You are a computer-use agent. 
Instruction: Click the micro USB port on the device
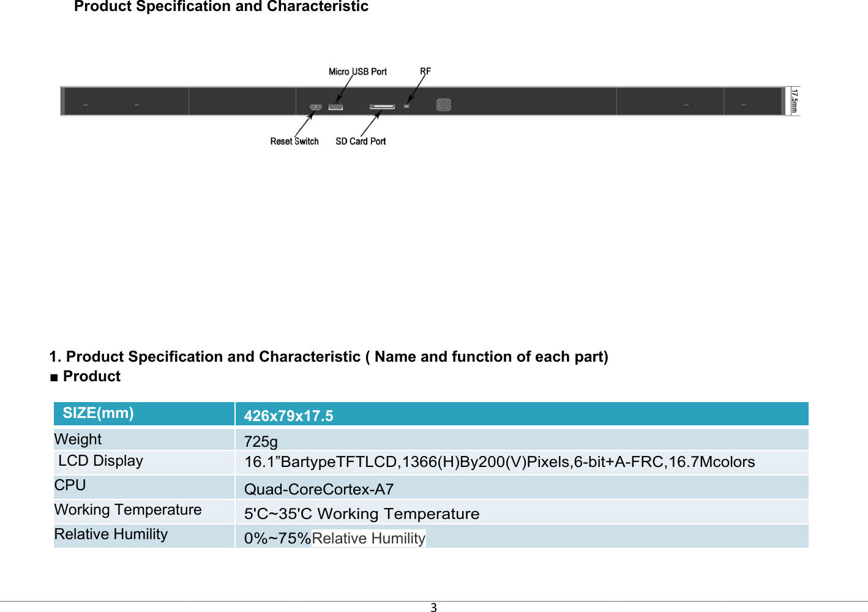pyautogui.click(x=335, y=107)
